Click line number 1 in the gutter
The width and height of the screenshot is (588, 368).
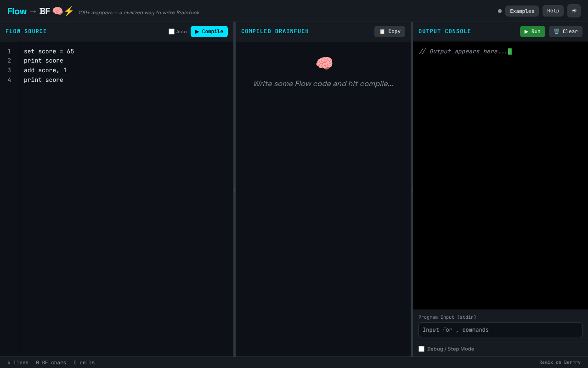(x=9, y=52)
